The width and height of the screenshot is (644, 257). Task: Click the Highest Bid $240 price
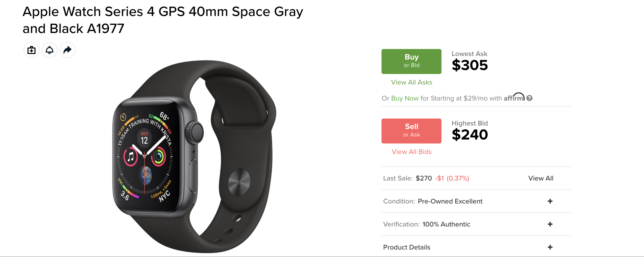(x=470, y=135)
